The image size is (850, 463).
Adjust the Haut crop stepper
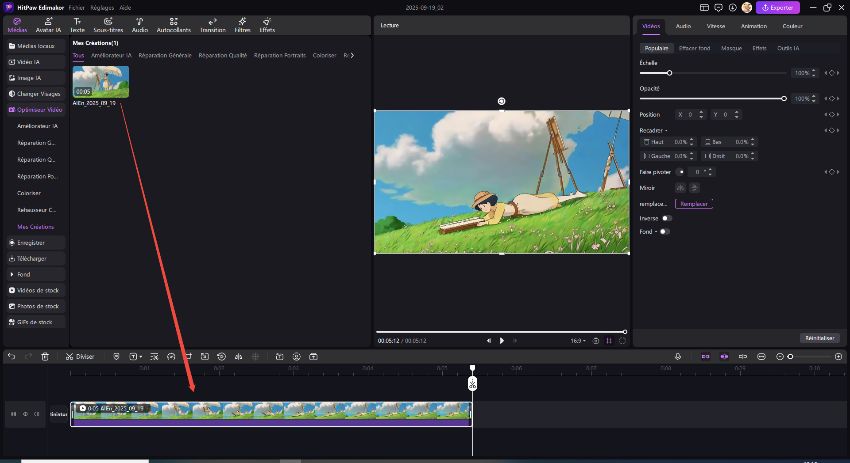[x=692, y=142]
